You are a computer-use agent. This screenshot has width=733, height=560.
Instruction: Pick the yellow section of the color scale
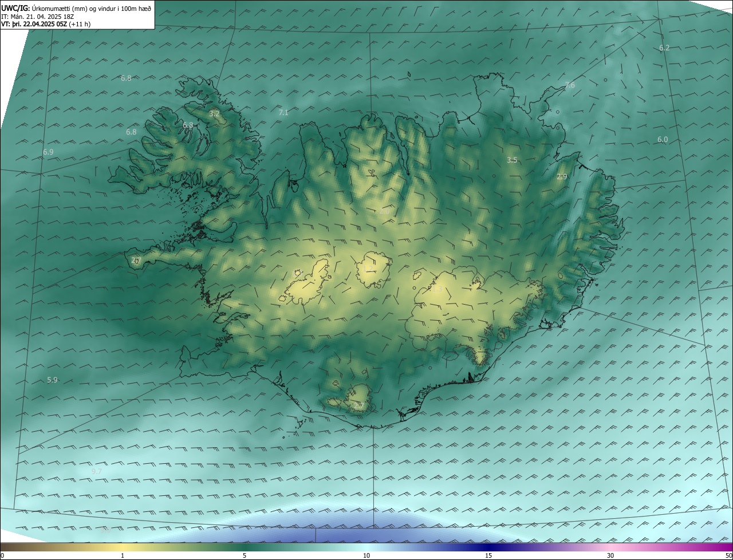(x=123, y=547)
